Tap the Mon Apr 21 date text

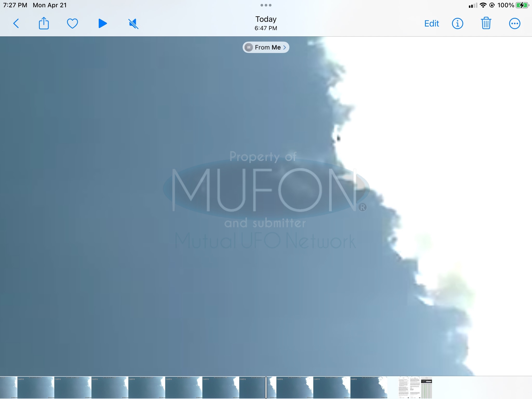50,5
